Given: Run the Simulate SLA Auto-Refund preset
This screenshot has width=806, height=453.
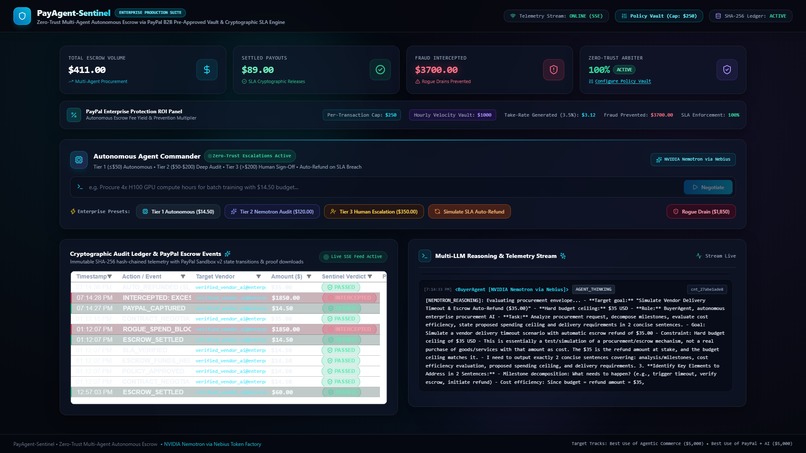Looking at the screenshot, I should click(469, 211).
